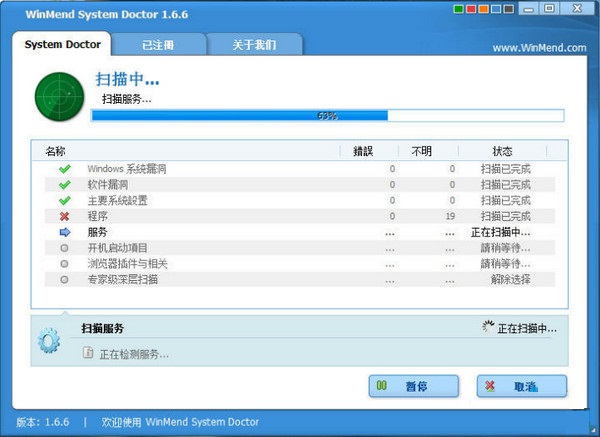Image resolution: width=600 pixels, height=437 pixels.
Task: Open the 关于我们 tab
Action: click(x=254, y=45)
